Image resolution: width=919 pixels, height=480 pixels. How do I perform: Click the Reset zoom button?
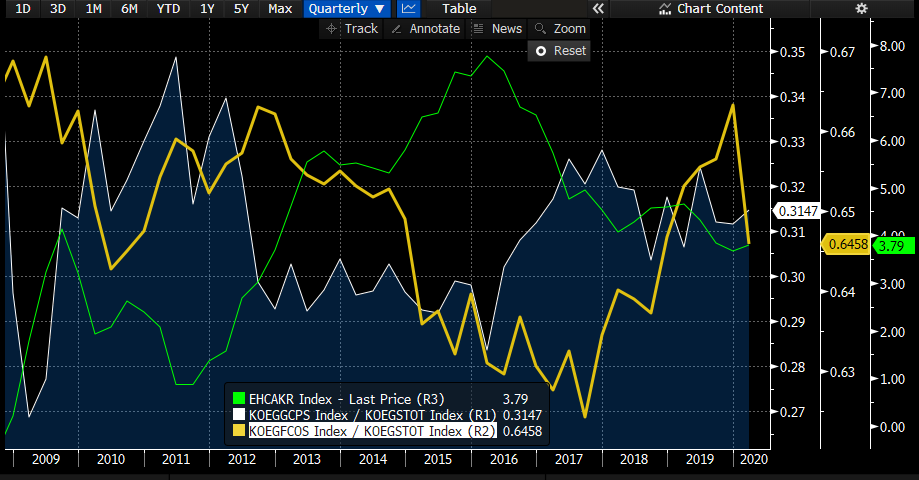coord(560,51)
